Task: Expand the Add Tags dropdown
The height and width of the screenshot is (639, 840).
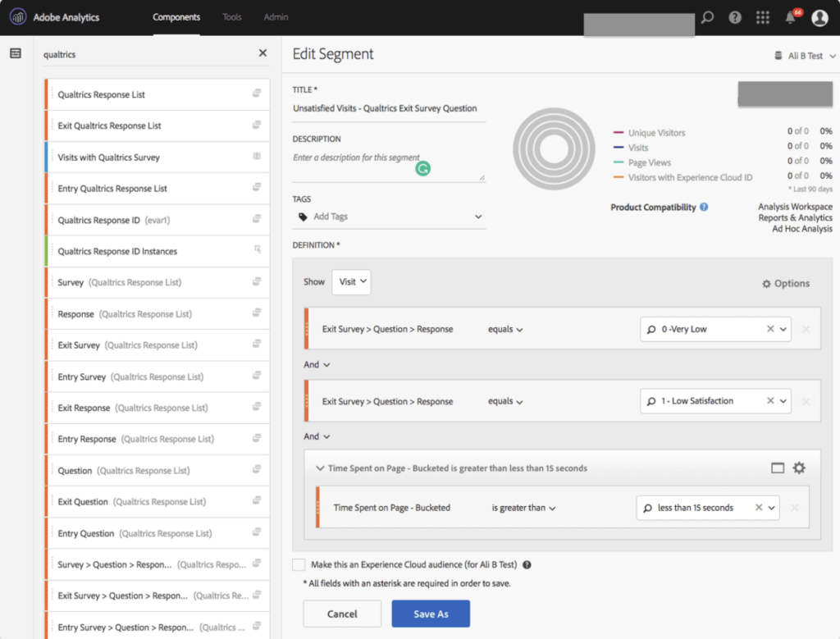Action: coord(478,217)
